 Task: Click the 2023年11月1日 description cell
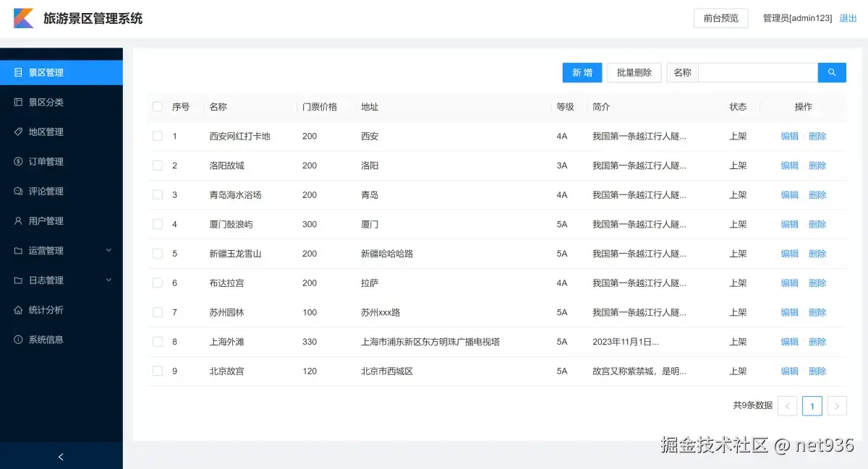click(626, 342)
